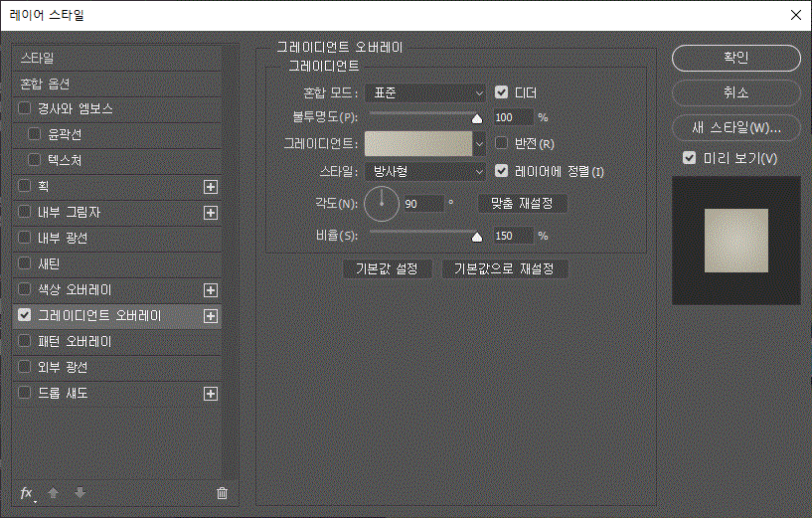Viewport: 812px width, 518px height.
Task: Select the 패턴 오버레이 row label
Action: pos(75,342)
